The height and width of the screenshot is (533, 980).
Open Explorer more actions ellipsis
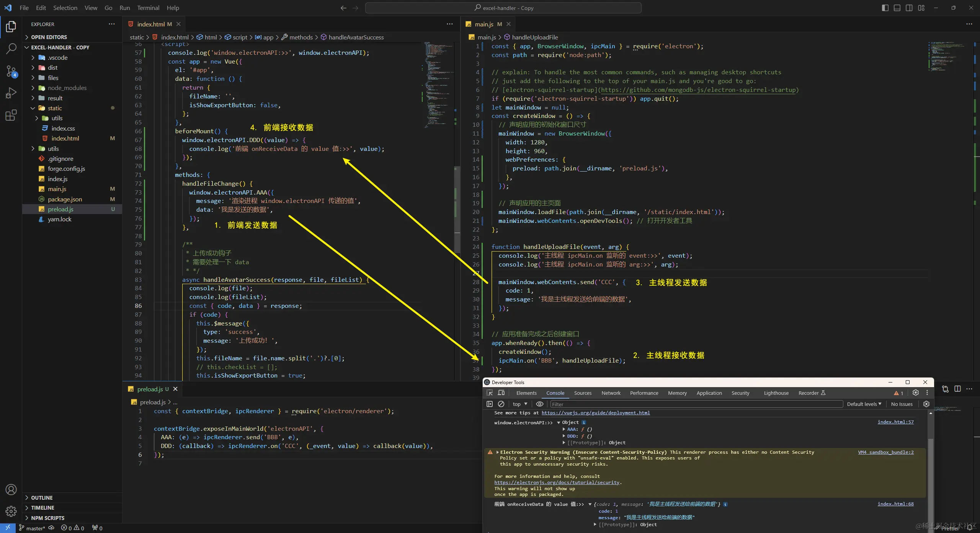(111, 24)
